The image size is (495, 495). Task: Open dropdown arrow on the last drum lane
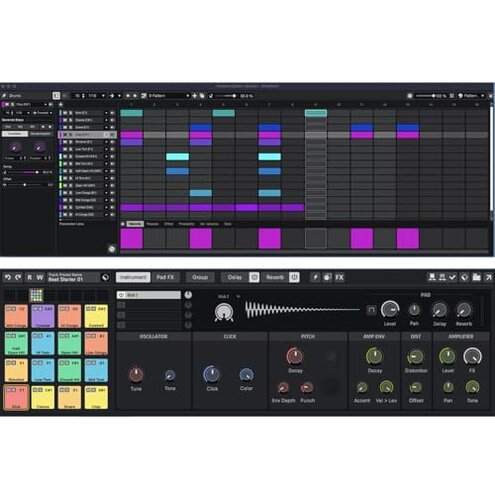tap(106, 215)
